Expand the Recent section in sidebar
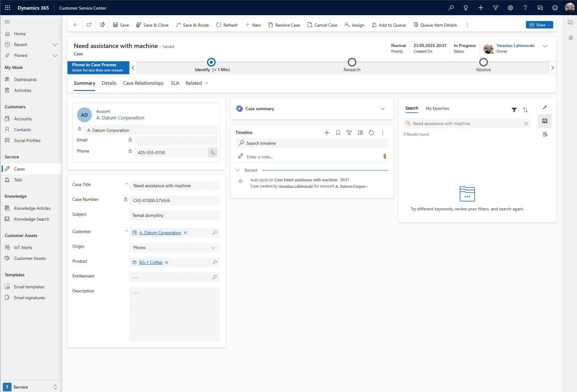577x392 pixels. 55,45
